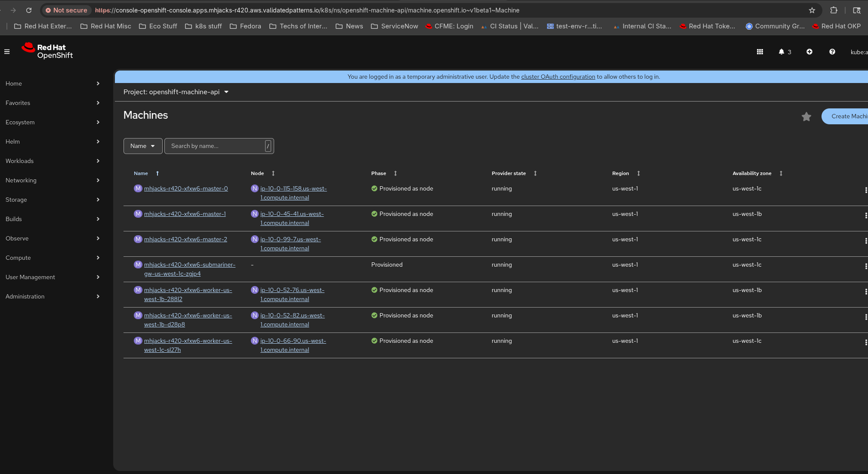The width and height of the screenshot is (868, 474).
Task: Add Machines page to favorites star
Action: click(x=806, y=117)
